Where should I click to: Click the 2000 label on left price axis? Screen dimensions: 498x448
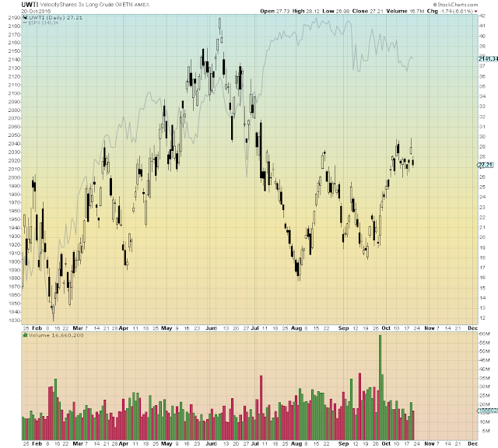(x=14, y=177)
